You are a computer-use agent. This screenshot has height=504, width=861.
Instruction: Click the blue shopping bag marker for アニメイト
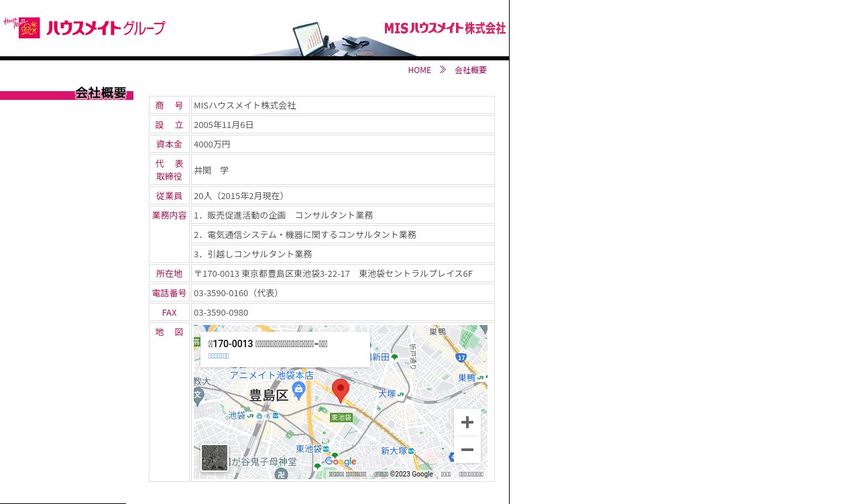298,390
